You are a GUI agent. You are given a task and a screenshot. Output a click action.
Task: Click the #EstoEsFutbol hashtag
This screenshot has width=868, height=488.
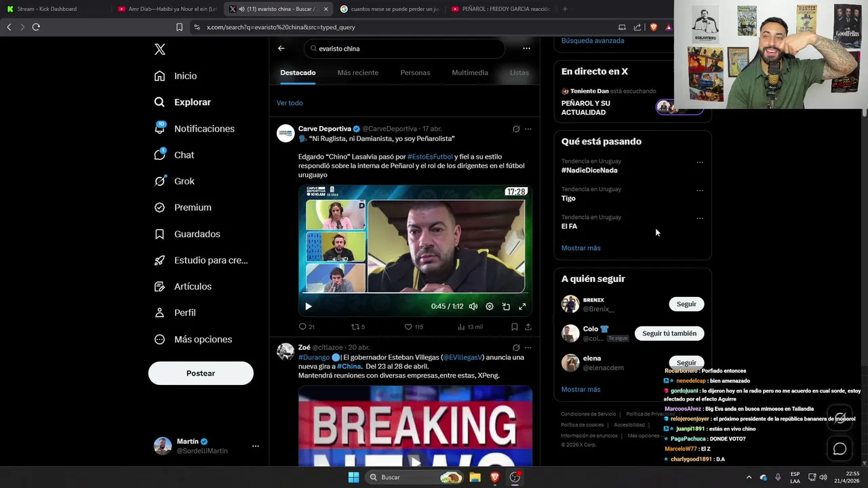coord(430,157)
